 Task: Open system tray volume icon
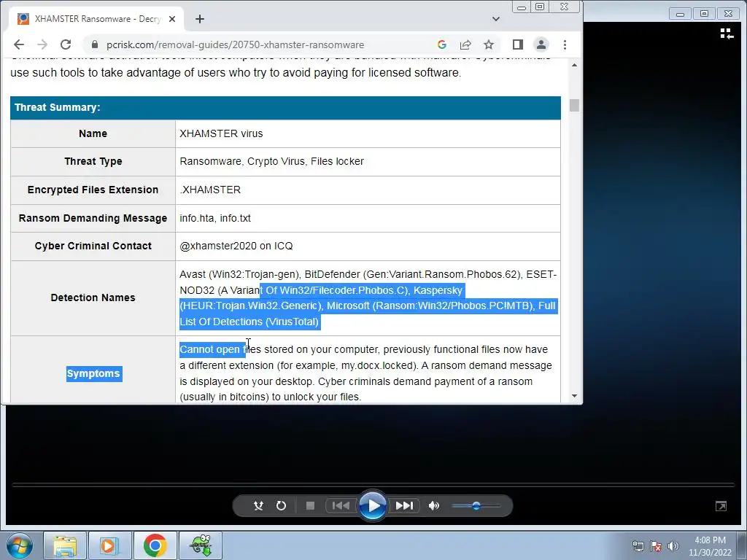coord(673,546)
